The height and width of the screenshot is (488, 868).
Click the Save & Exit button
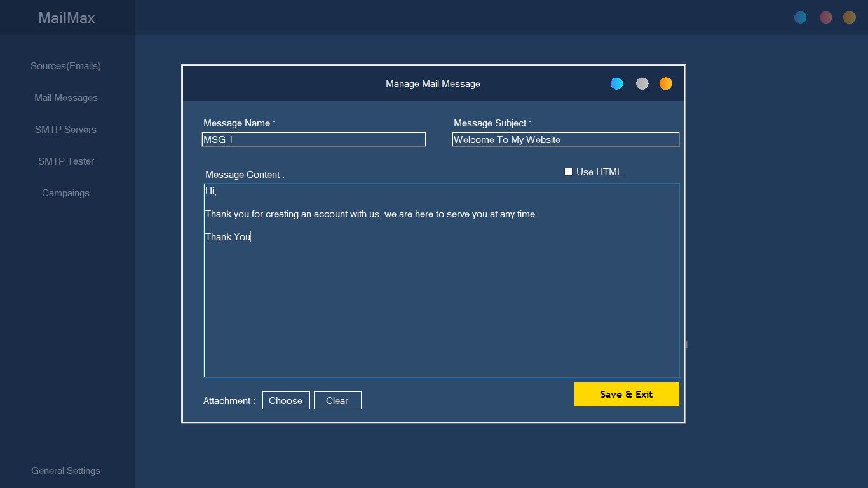click(627, 394)
